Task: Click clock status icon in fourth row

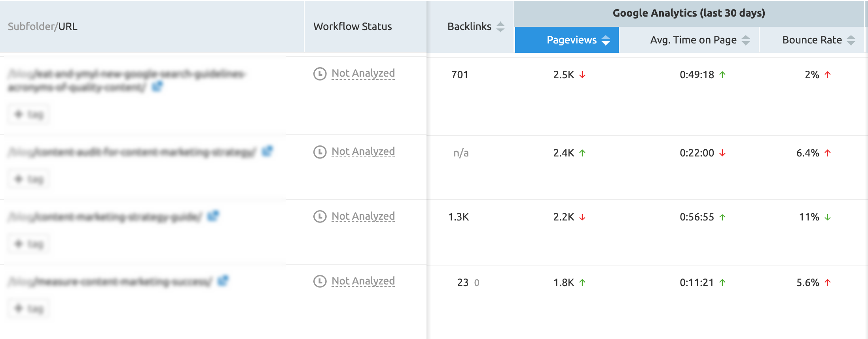Action: (320, 281)
